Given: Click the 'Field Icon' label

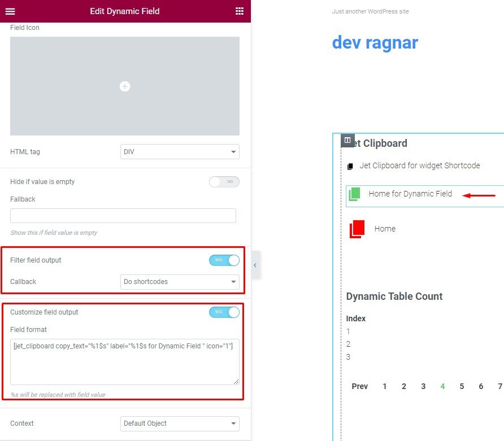Looking at the screenshot, I should (25, 28).
